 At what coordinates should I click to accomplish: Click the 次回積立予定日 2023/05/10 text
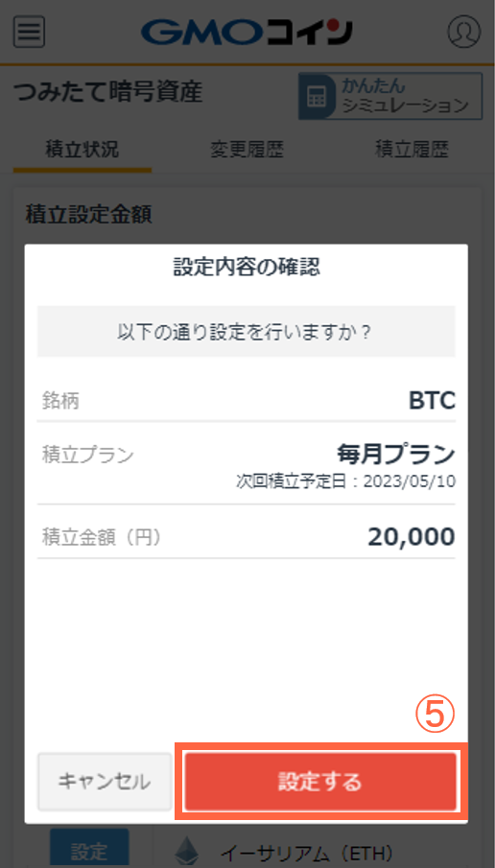pyautogui.click(x=345, y=481)
